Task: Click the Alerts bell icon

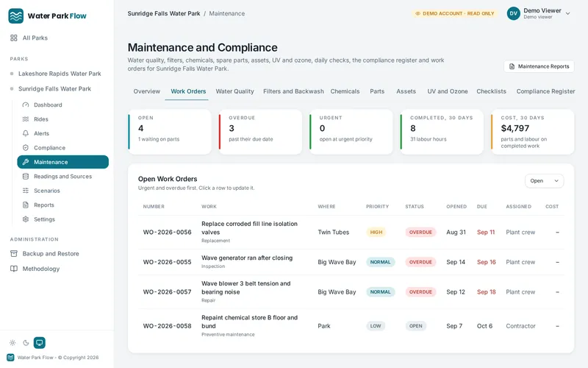Action: coord(26,133)
